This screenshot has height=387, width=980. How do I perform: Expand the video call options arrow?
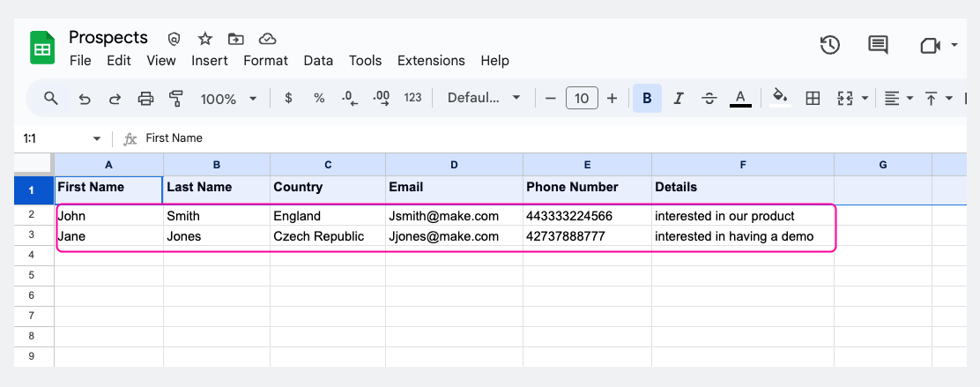tap(954, 45)
